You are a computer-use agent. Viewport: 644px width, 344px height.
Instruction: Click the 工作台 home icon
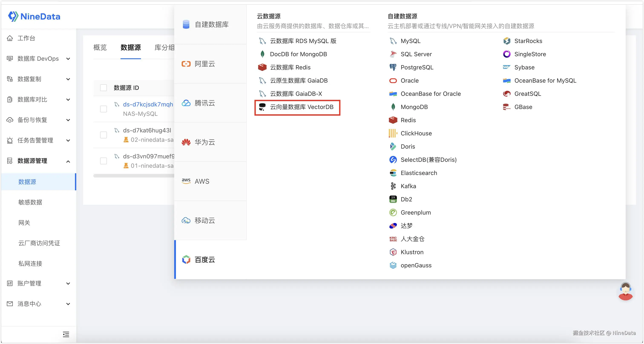[10, 38]
